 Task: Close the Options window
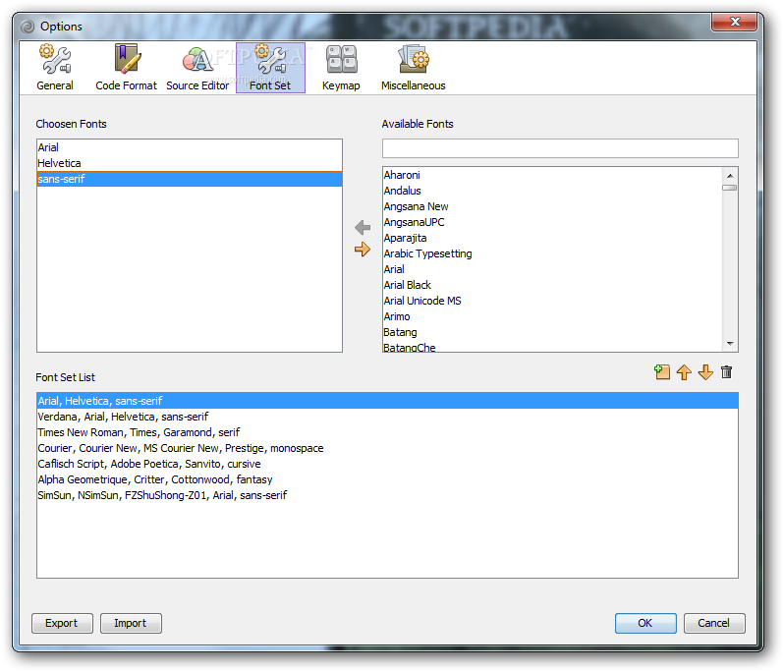point(735,22)
